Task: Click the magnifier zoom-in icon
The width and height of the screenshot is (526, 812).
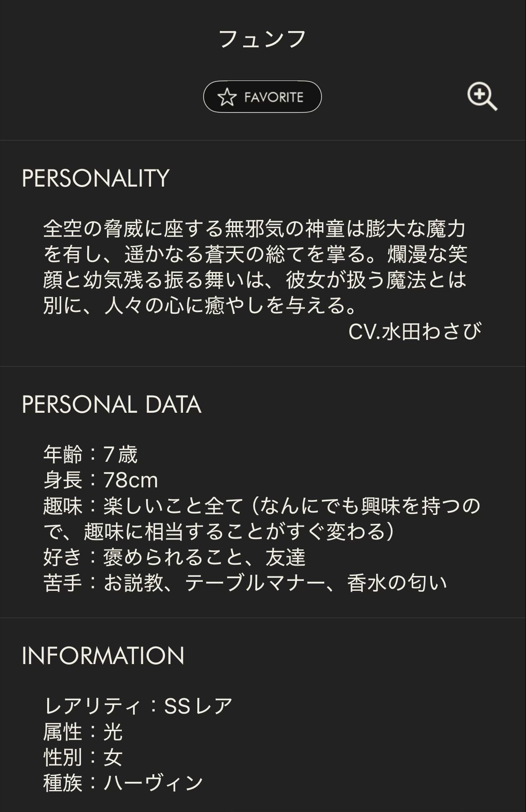Action: tap(482, 96)
